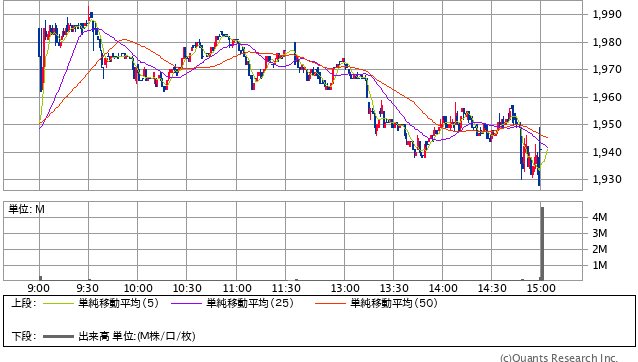This screenshot has width=638, height=362.
Task: Click the 1,950 price axis label
Action: click(607, 124)
